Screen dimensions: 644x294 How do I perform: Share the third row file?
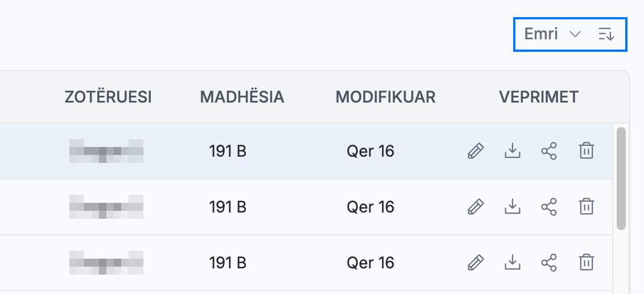(549, 262)
